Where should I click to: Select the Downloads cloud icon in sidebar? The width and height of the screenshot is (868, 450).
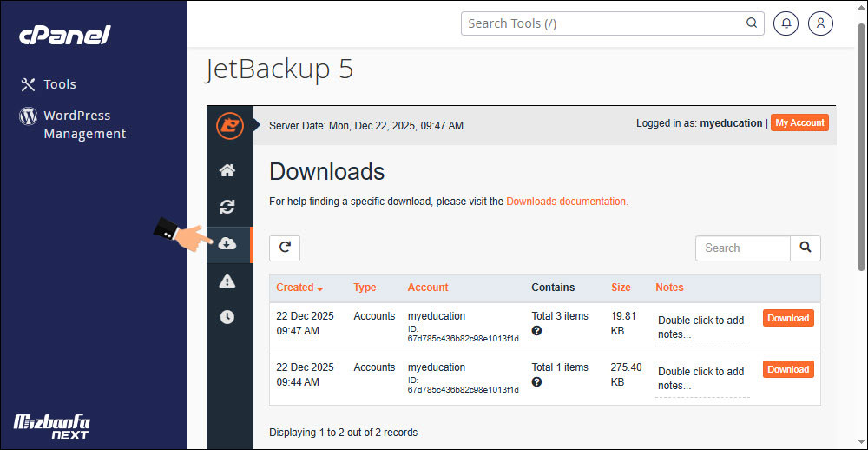pos(227,243)
